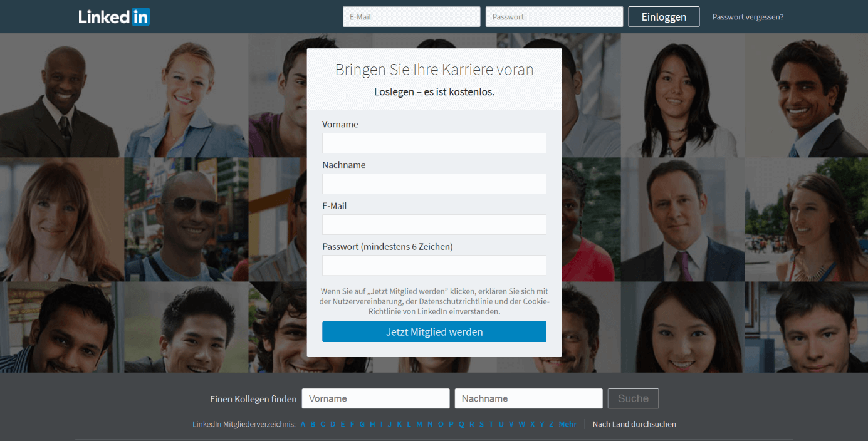Select the Nachname registration field
This screenshot has height=441, width=868.
tap(434, 184)
